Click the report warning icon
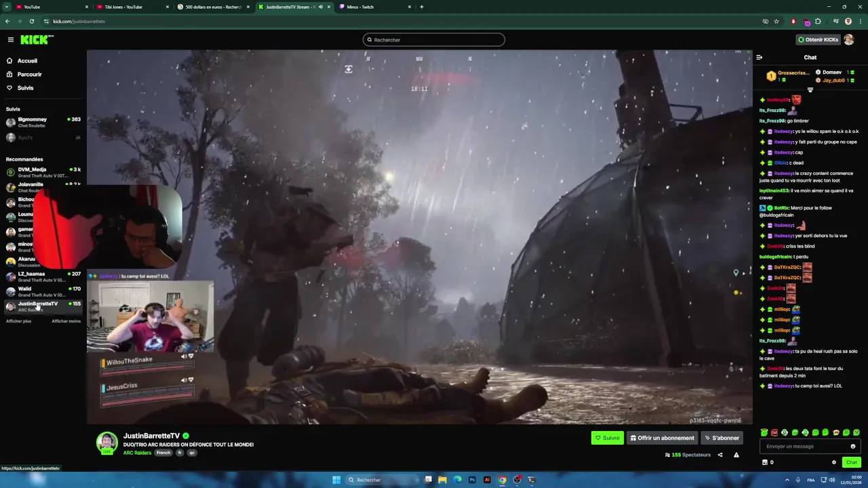Image resolution: width=868 pixels, height=488 pixels. point(736,455)
